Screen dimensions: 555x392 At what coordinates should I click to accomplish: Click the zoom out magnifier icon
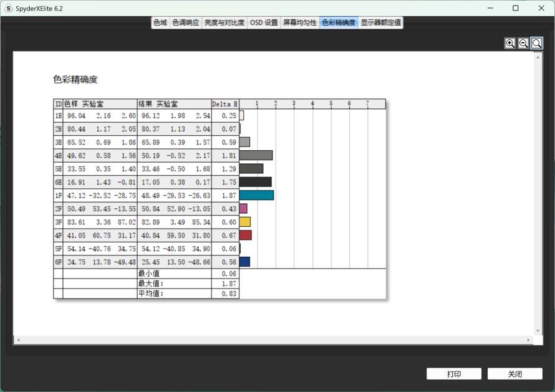[x=523, y=43]
